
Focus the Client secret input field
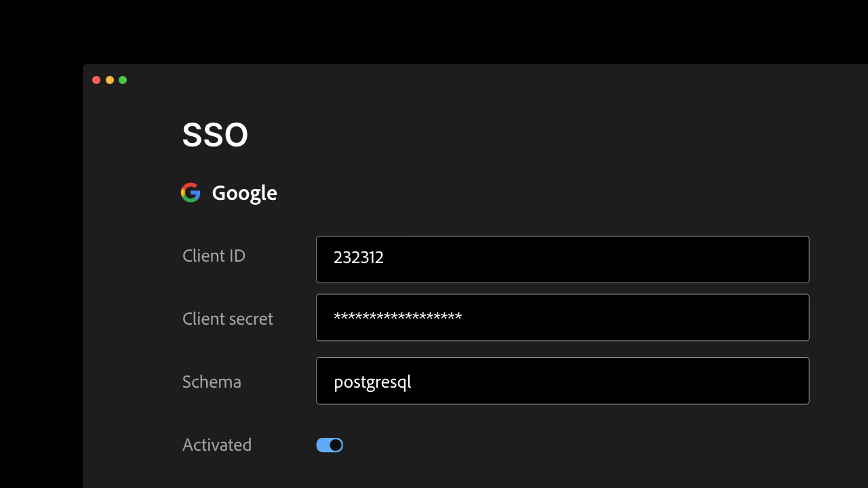(x=562, y=317)
